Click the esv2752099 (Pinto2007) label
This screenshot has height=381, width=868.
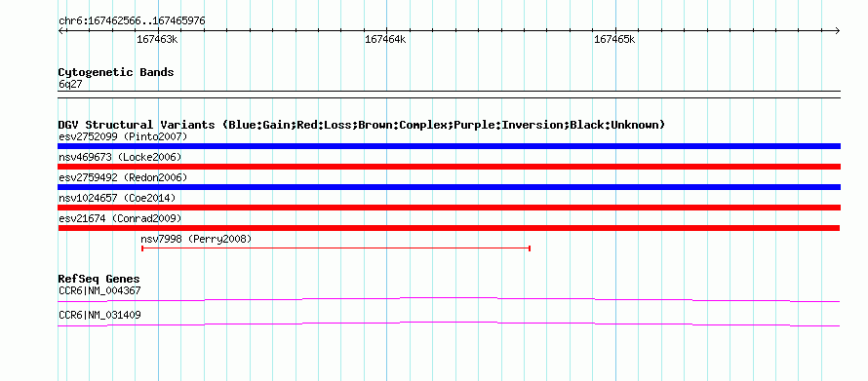(x=123, y=136)
